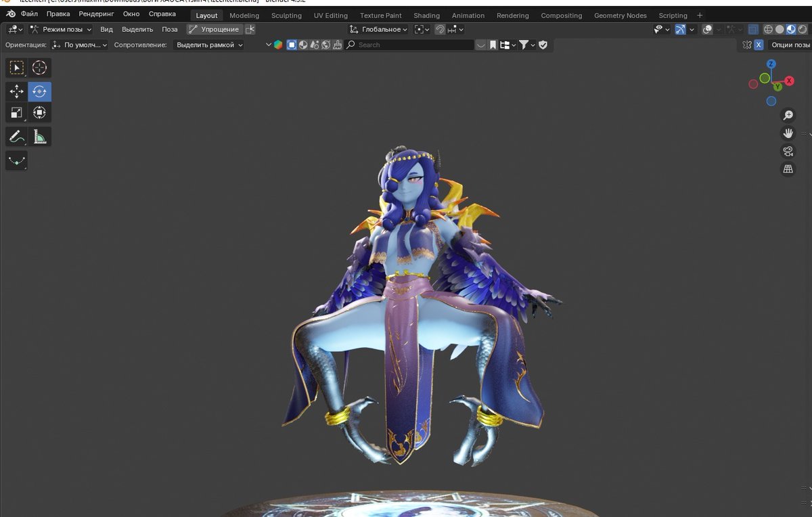Switch perspective/orthographic with grid icon
This screenshot has height=517, width=812.
(x=788, y=169)
